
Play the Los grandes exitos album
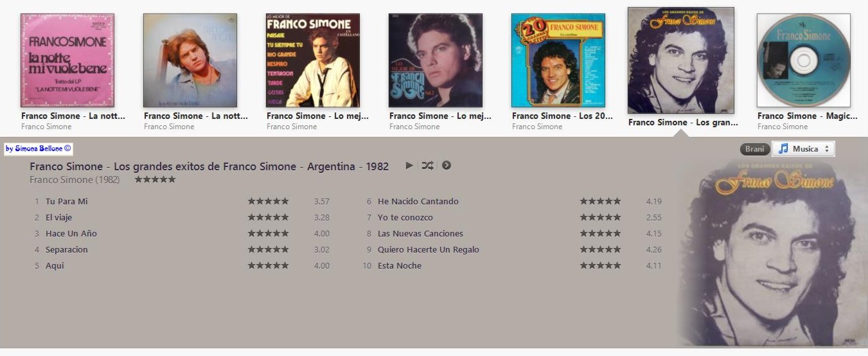click(409, 166)
